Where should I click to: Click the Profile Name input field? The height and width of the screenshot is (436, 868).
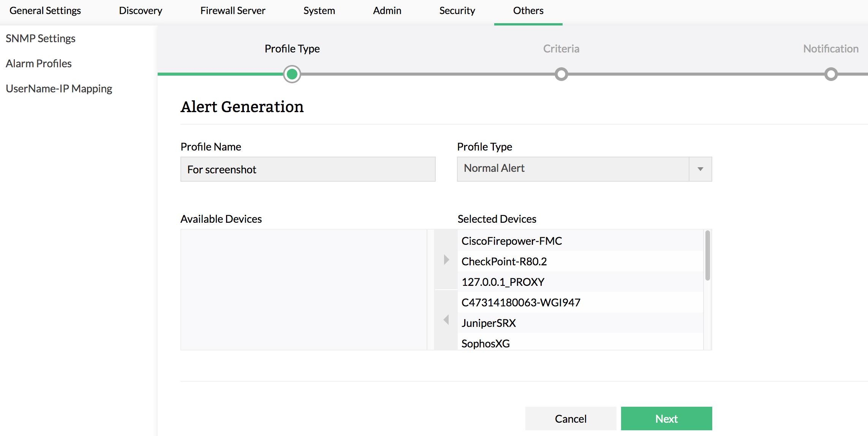pyautogui.click(x=308, y=169)
